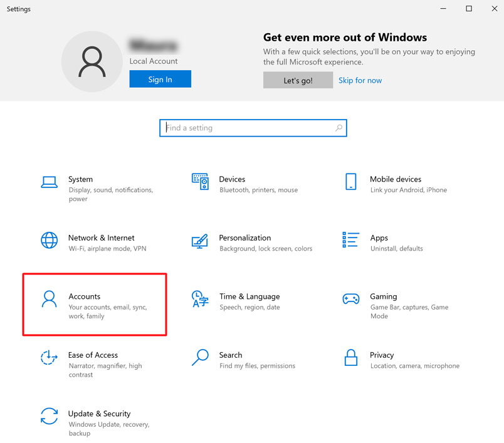Minimize the Settings window
The width and height of the screenshot is (504, 443).
[x=443, y=9]
